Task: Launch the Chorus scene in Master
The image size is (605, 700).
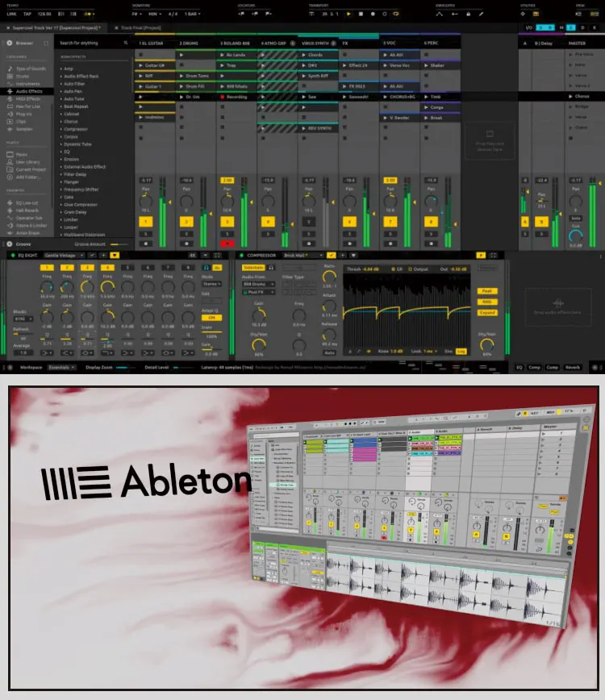Action: 582,96
